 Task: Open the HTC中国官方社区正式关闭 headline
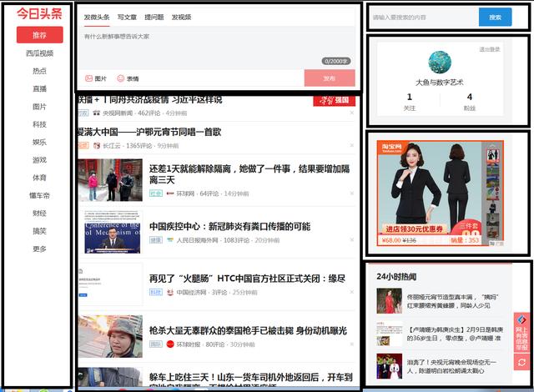pos(247,279)
